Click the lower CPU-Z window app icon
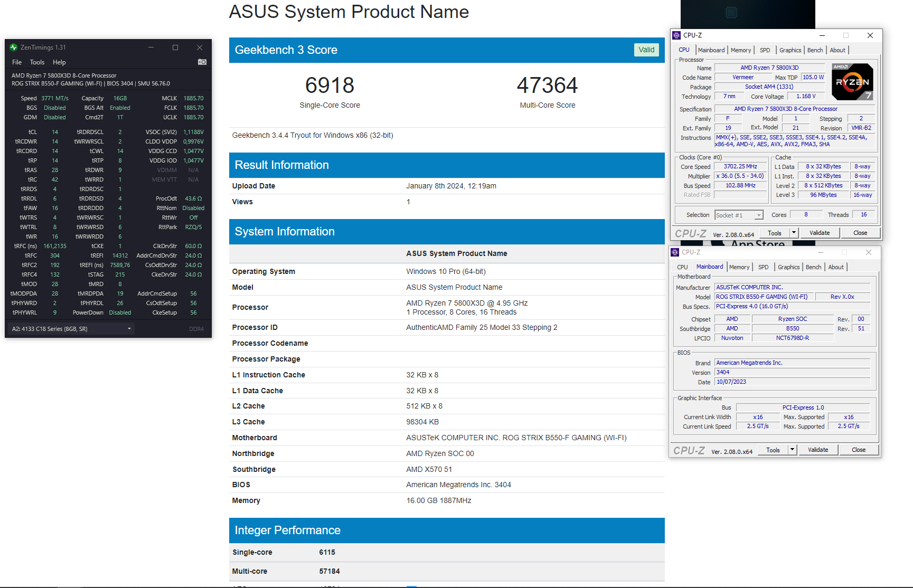 point(675,252)
